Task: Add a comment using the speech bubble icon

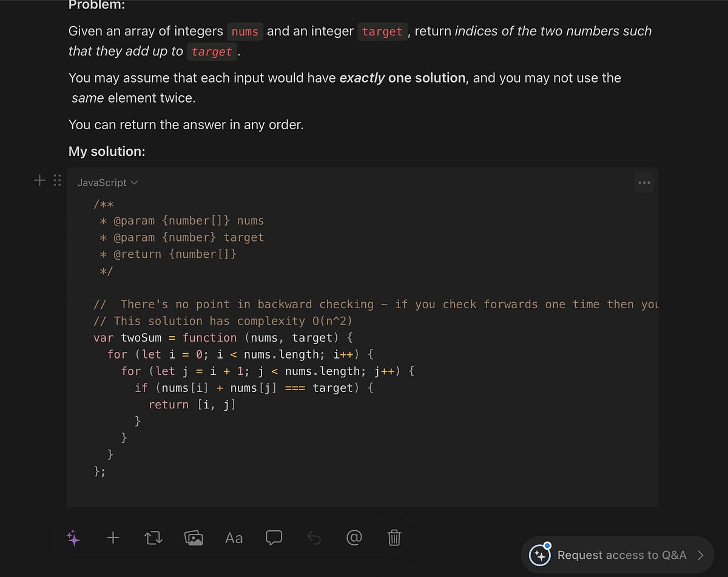Action: pyautogui.click(x=274, y=538)
